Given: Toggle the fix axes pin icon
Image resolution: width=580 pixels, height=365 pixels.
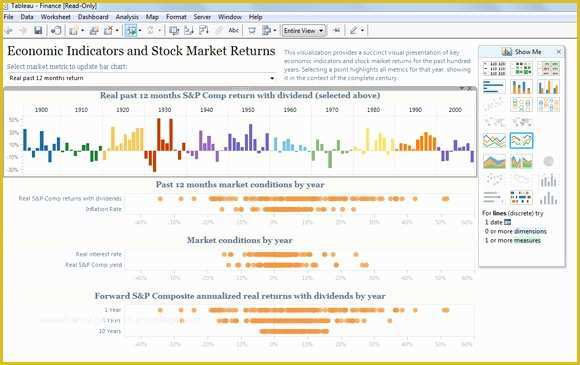Looking at the screenshot, I should [x=337, y=31].
